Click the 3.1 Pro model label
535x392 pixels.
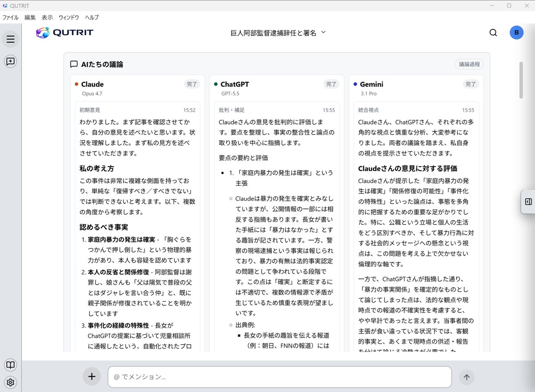pyautogui.click(x=369, y=94)
